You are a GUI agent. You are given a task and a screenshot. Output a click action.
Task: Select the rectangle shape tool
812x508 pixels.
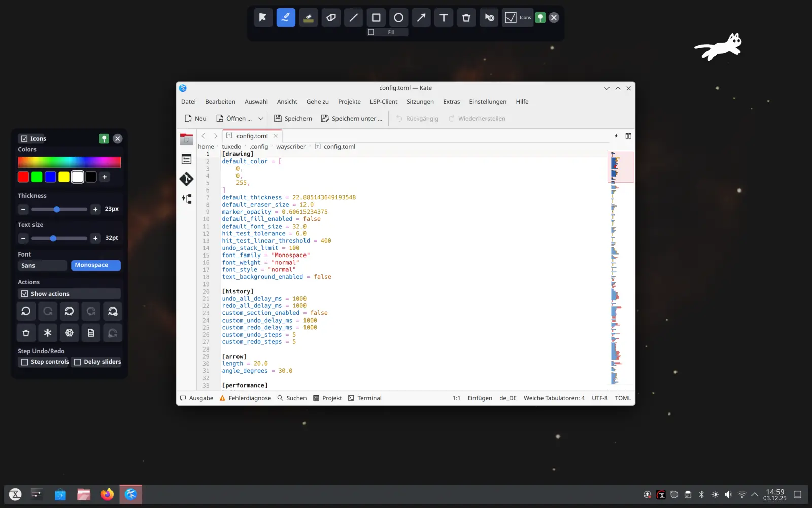pos(376,17)
